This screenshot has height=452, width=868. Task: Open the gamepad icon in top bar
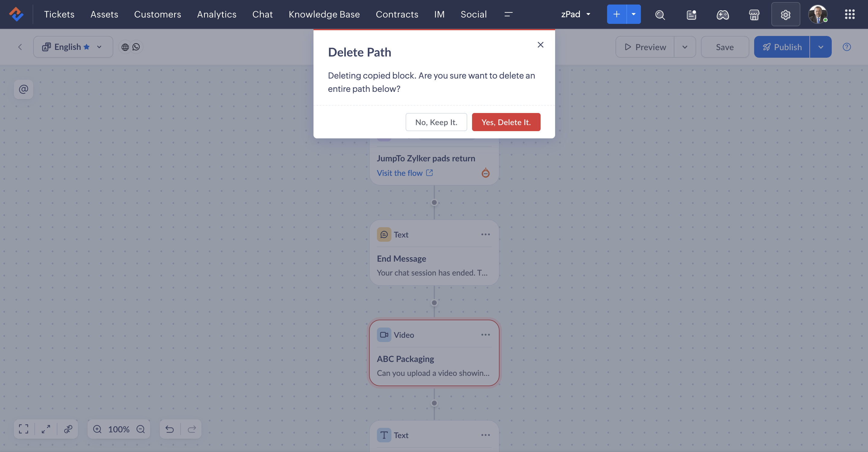pos(722,15)
